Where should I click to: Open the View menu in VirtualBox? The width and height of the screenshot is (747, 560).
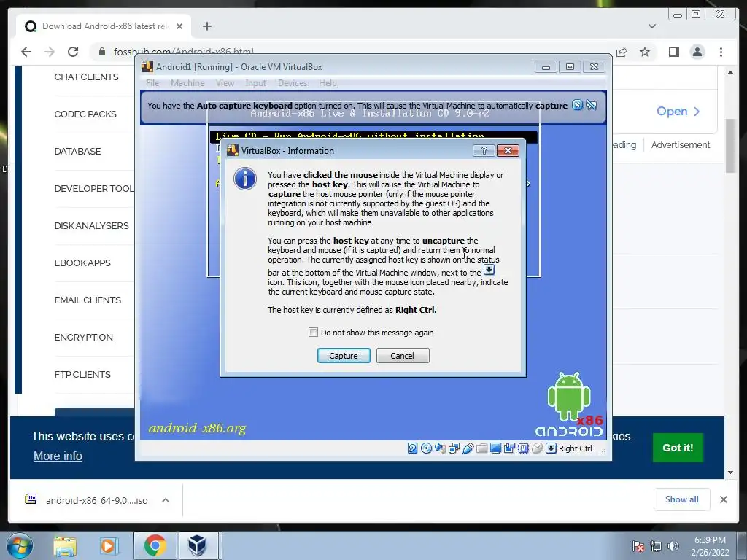(225, 83)
